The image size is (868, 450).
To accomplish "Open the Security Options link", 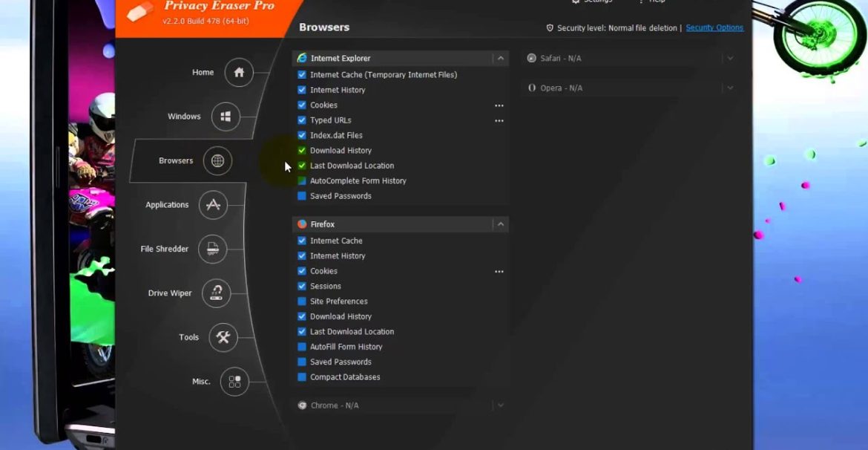I will click(714, 27).
